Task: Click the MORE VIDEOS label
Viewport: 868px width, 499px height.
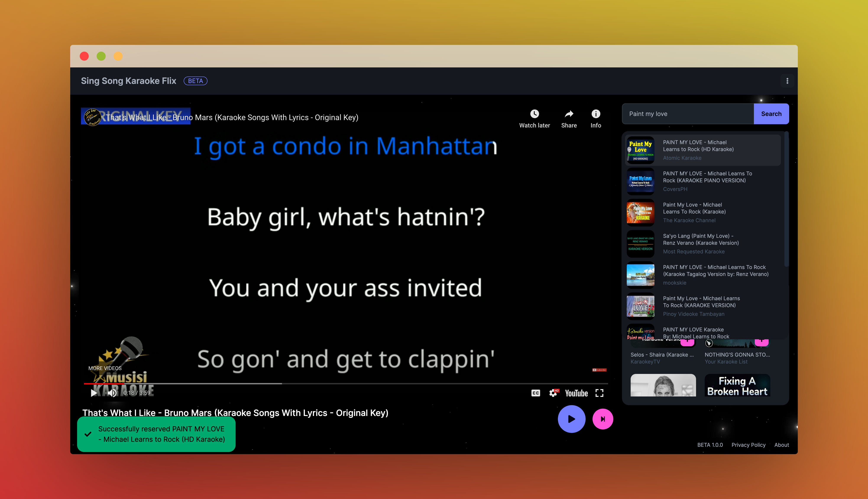Action: (x=105, y=368)
